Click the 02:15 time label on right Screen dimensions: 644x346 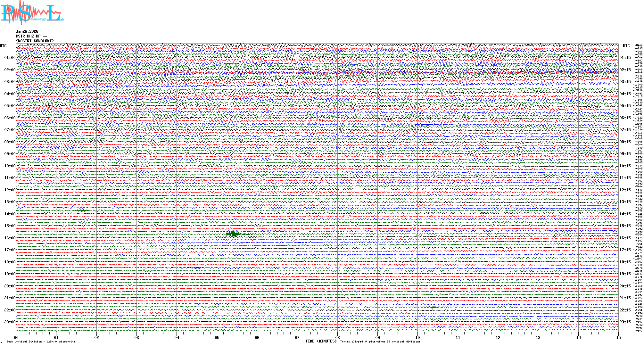[x=625, y=70]
